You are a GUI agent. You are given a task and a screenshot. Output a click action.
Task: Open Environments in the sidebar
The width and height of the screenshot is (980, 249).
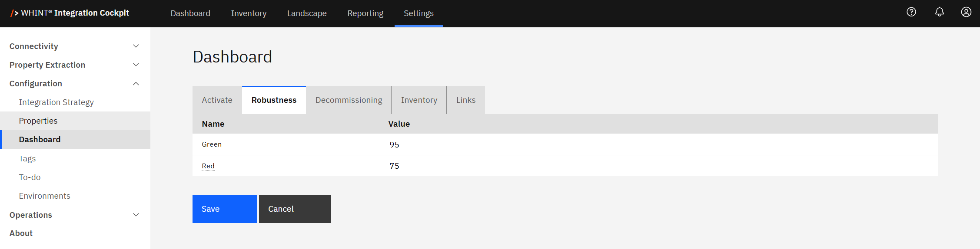(x=44, y=196)
